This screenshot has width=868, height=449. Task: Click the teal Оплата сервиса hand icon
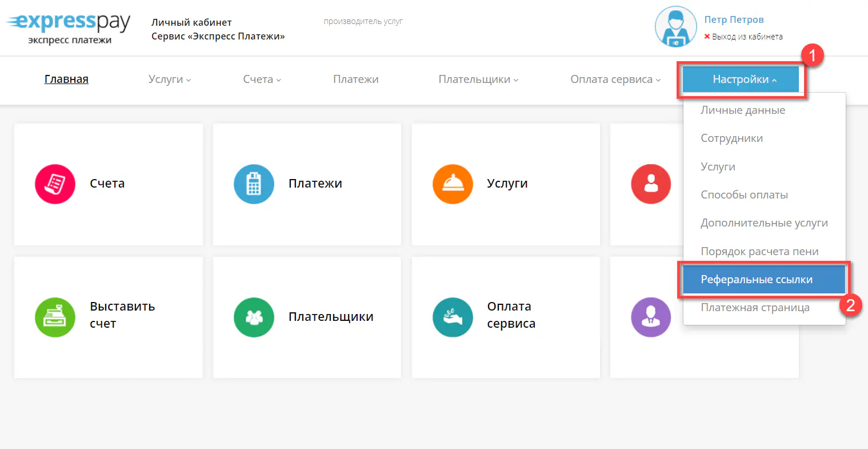click(x=453, y=317)
